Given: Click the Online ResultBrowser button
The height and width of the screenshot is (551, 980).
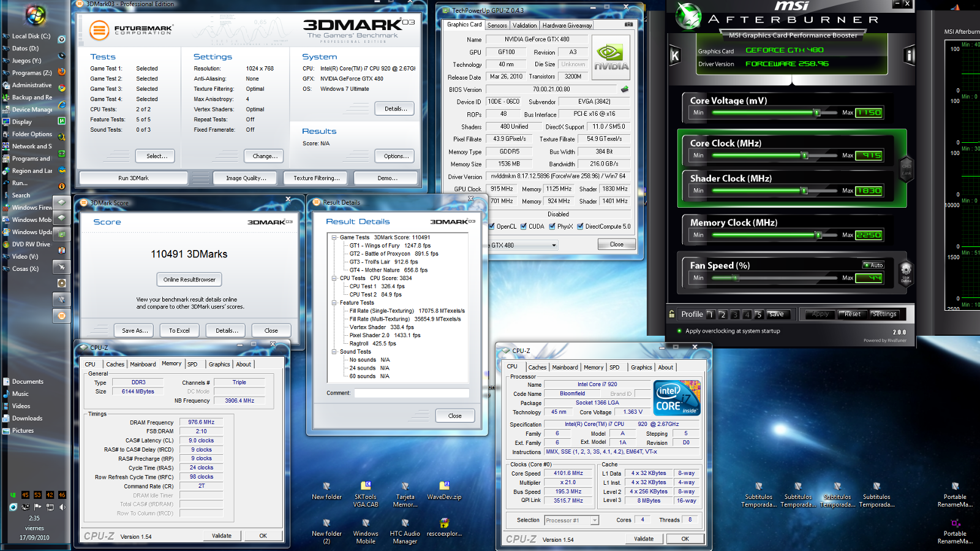Looking at the screenshot, I should [189, 279].
